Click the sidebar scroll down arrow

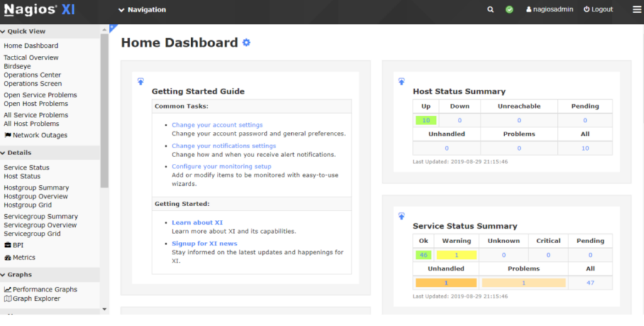coord(104,309)
